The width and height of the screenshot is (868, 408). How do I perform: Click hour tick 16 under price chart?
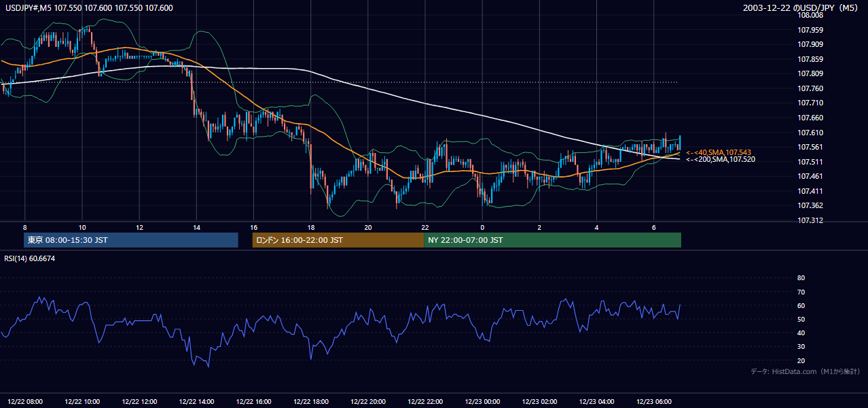click(253, 227)
